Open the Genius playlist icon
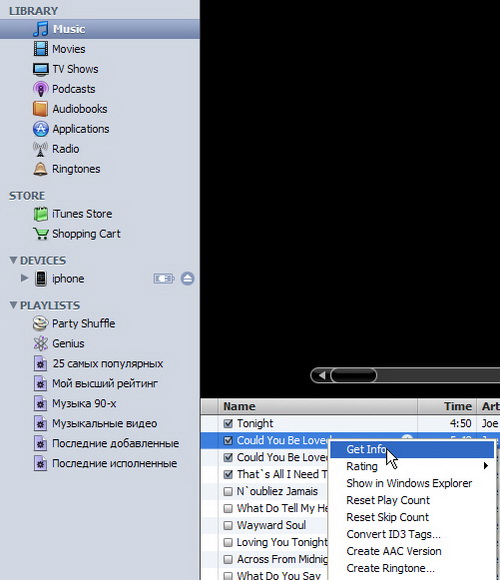500x580 pixels. click(x=41, y=343)
